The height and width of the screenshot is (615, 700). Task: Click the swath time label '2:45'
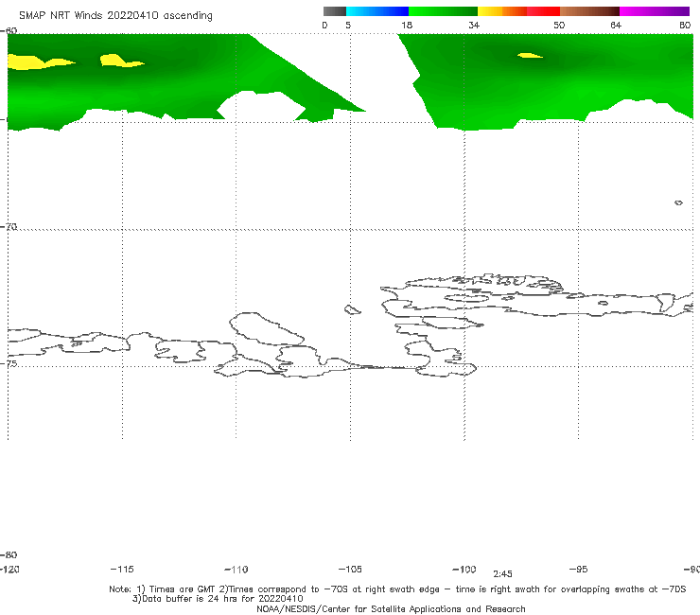click(502, 574)
